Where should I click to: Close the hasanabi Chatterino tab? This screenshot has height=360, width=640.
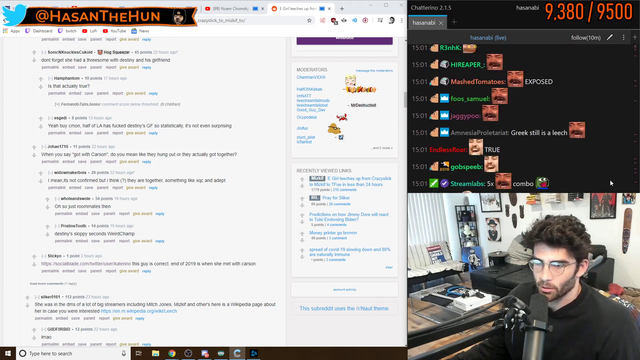[441, 23]
